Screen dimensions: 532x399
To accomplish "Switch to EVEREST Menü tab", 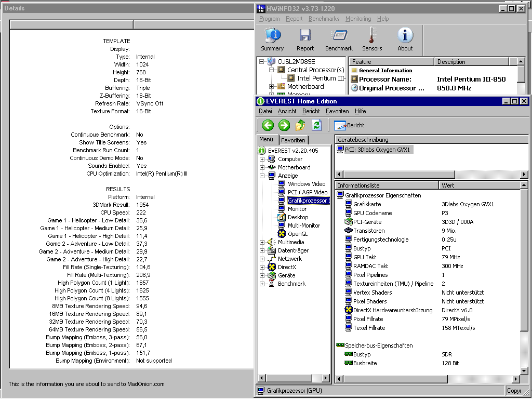I will [x=267, y=139].
